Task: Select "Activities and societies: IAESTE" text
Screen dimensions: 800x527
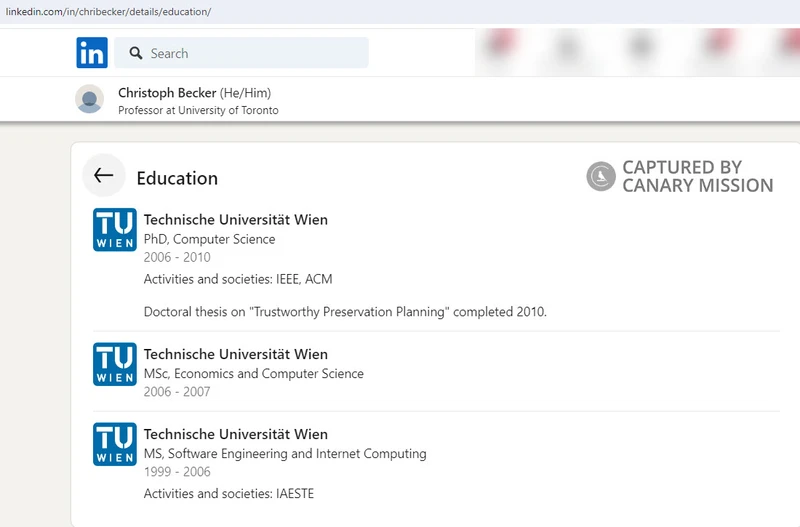Action: pyautogui.click(x=229, y=494)
